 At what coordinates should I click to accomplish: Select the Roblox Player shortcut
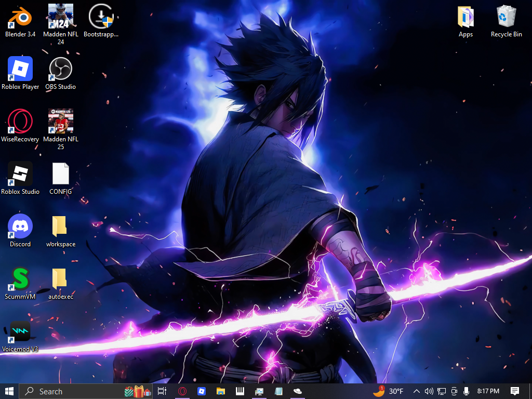pos(20,73)
